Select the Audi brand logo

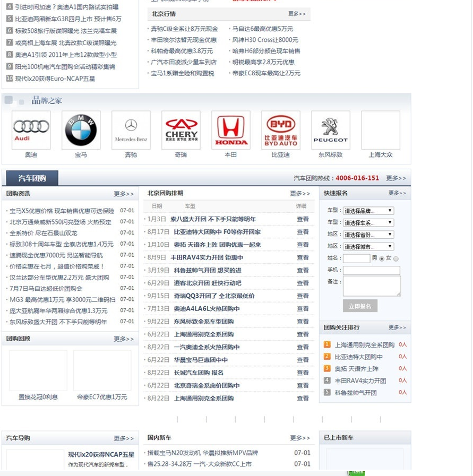[30, 129]
